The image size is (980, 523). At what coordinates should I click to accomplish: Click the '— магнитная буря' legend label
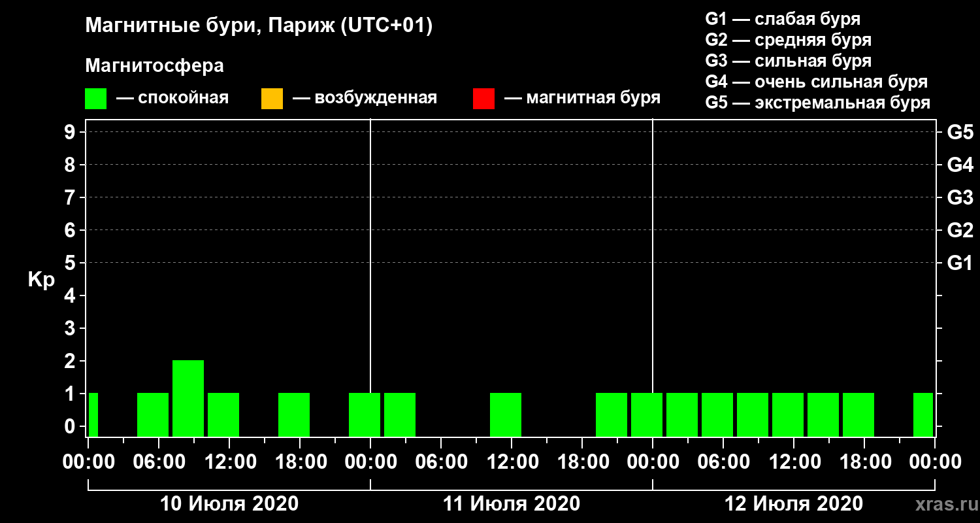coord(583,98)
